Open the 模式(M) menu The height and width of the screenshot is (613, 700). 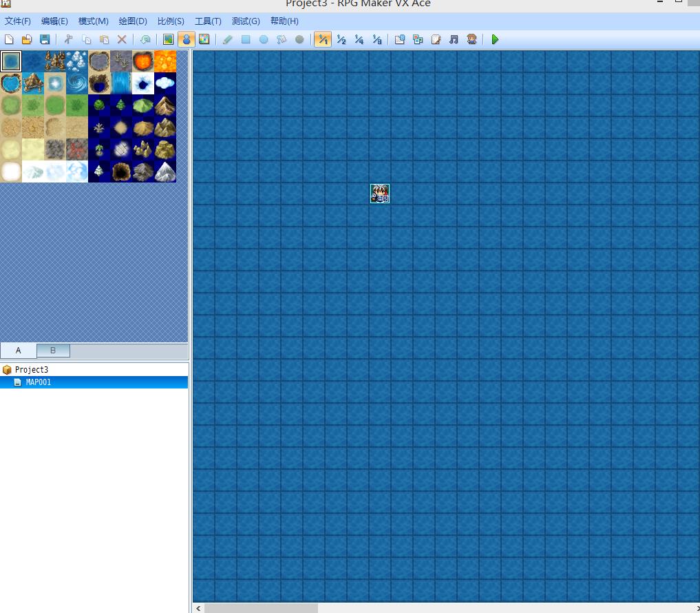pyautogui.click(x=94, y=21)
